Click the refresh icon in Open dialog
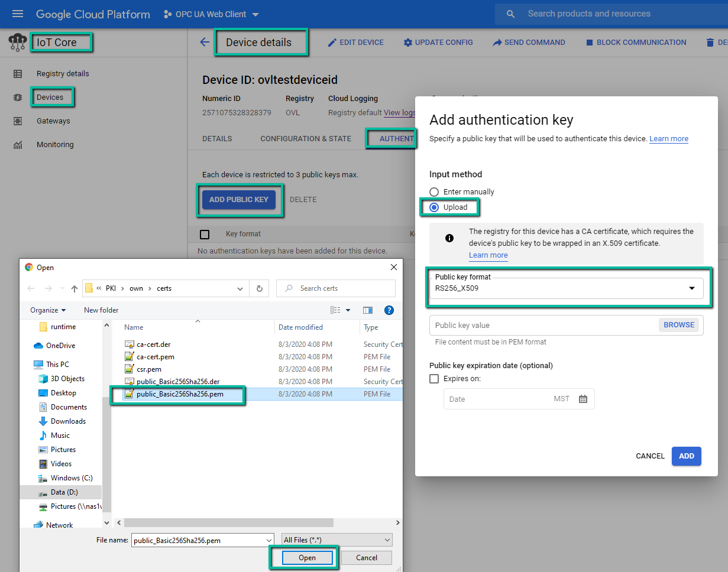 [x=259, y=288]
